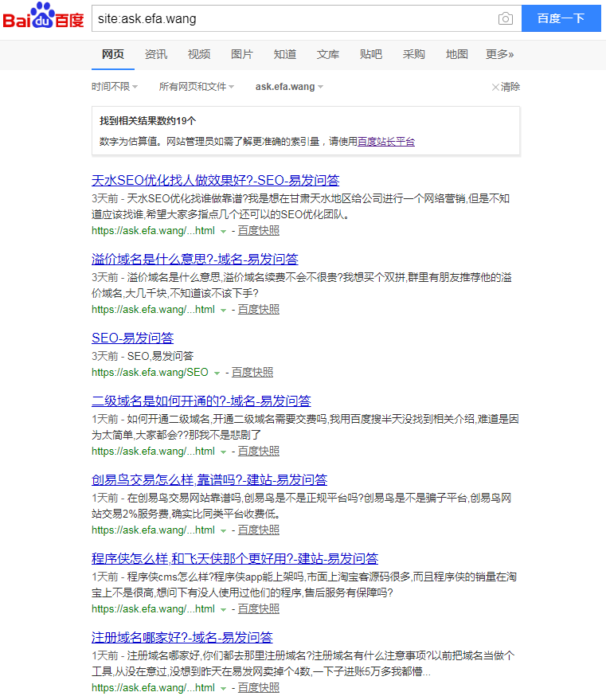Image resolution: width=606 pixels, height=700 pixels.
Task: Click green URL under 天水SEO优化 result
Action: [x=153, y=231]
